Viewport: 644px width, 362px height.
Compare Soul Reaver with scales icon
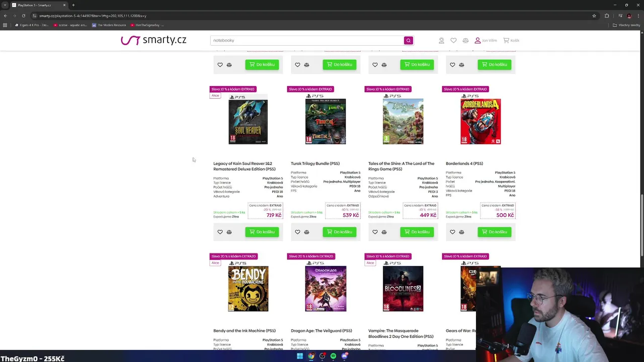click(229, 232)
